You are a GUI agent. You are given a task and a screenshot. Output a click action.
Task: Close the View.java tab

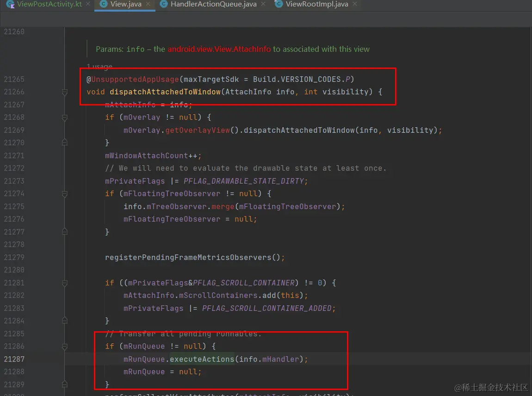(x=148, y=4)
